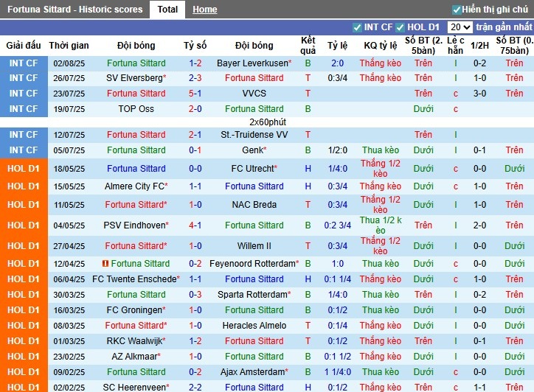Click the 'Tỷ lệ' column header
Image resolution: width=534 pixels, height=392 pixels.
[337, 46]
